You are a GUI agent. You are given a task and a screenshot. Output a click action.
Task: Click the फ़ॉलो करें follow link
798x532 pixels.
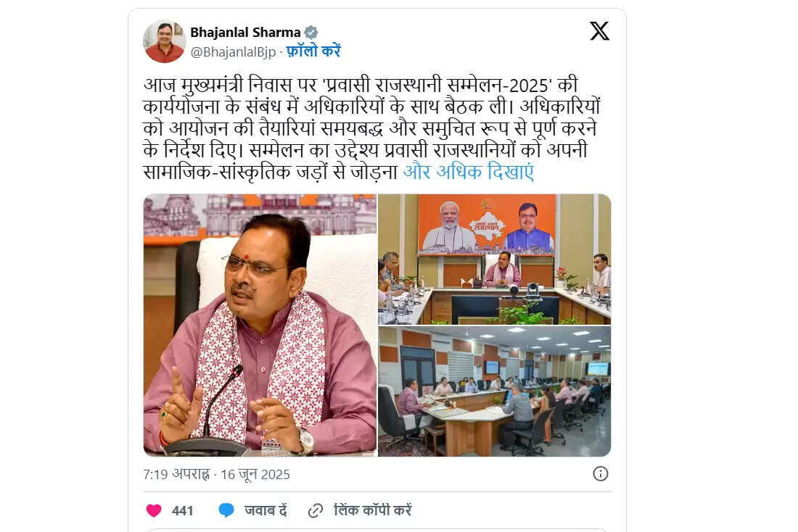tap(313, 51)
